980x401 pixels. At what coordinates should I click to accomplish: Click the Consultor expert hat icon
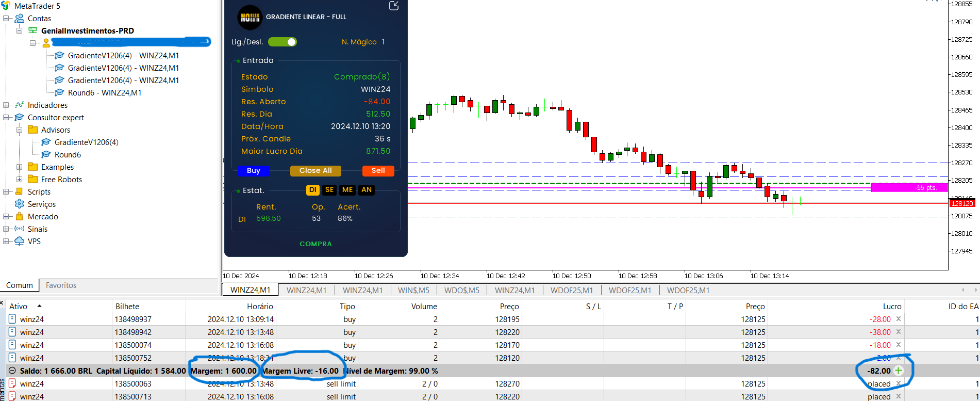(x=20, y=117)
